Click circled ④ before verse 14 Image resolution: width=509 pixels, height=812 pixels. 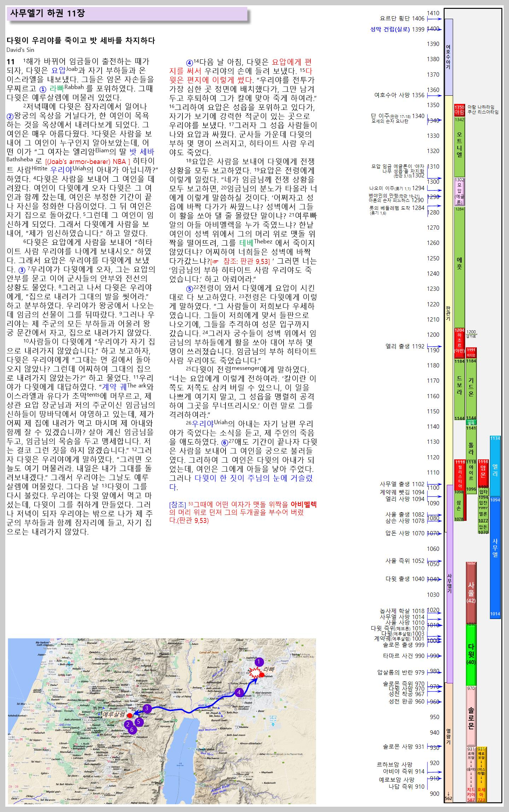pyautogui.click(x=190, y=63)
